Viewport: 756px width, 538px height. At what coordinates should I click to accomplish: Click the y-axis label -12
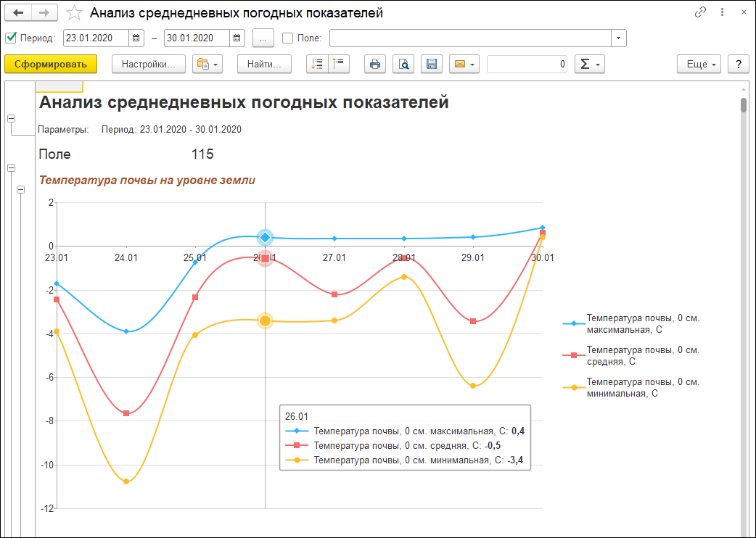click(46, 509)
